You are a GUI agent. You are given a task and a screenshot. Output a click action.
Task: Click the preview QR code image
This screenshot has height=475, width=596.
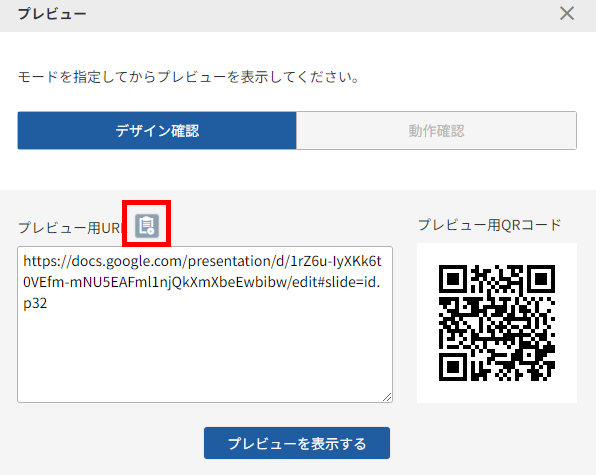point(497,323)
